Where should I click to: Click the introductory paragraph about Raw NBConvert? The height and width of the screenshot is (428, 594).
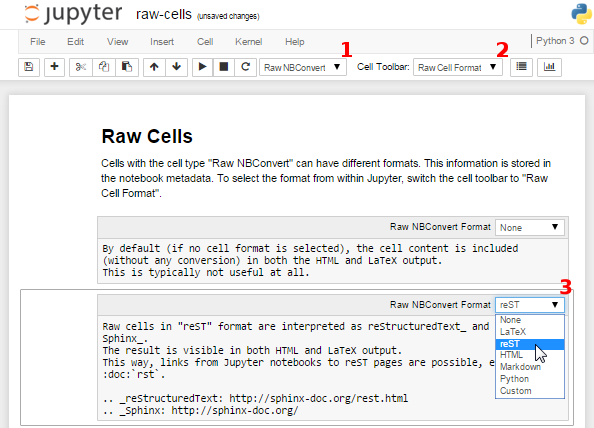click(326, 178)
